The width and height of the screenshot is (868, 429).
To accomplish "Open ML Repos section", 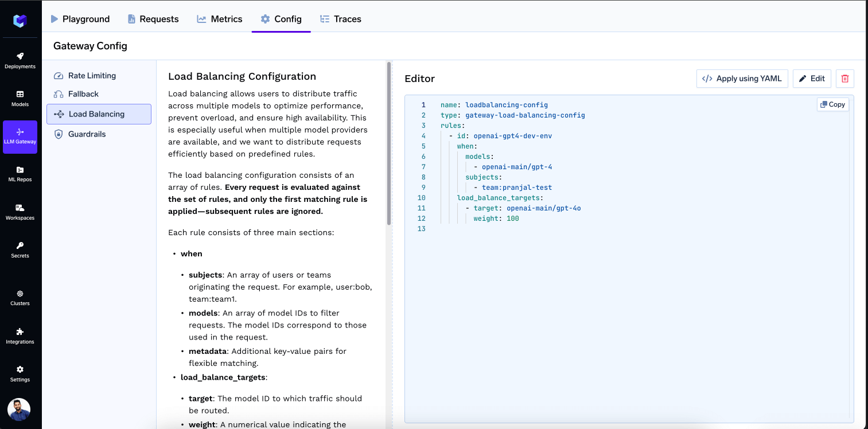I will coord(20,174).
